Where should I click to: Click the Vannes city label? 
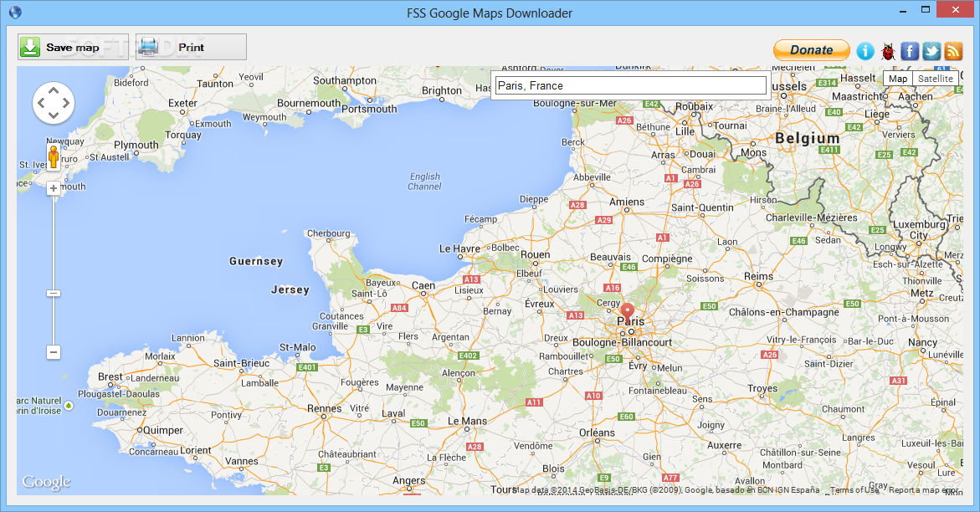241,461
